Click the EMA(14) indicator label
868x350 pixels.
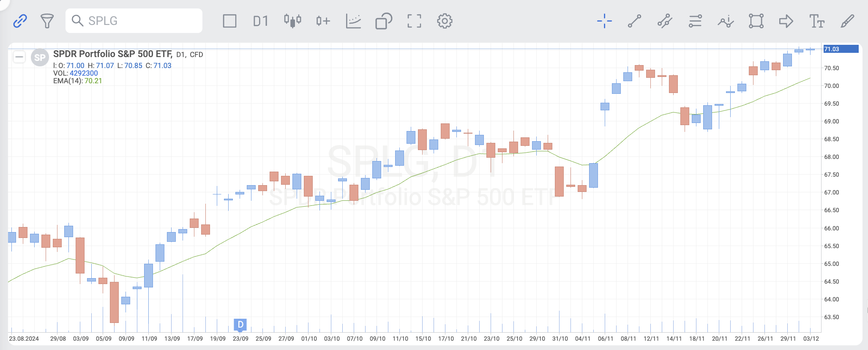point(68,81)
